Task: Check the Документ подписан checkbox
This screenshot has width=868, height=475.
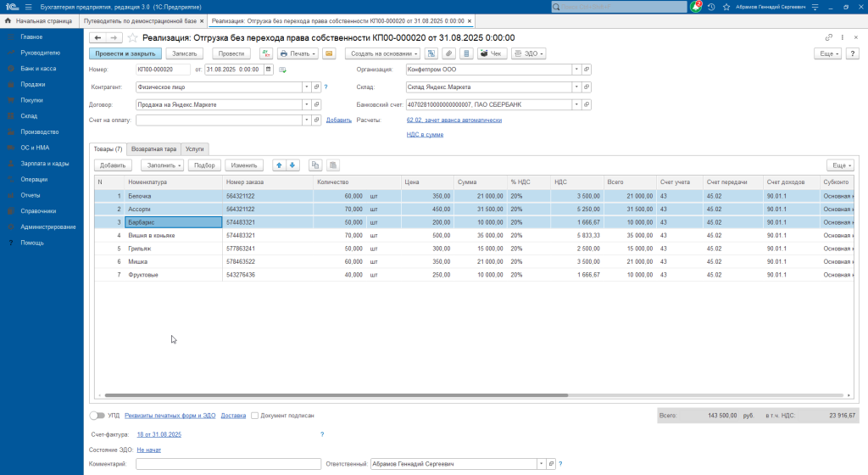Action: coord(254,416)
